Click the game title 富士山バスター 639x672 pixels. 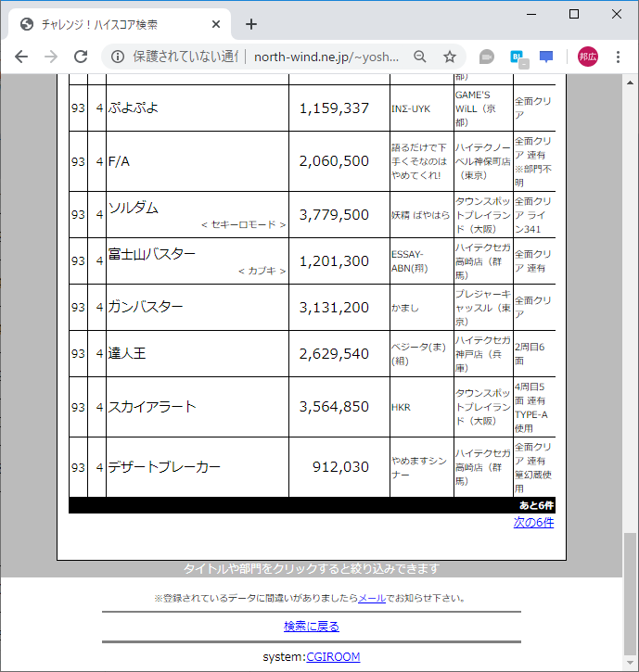pyautogui.click(x=152, y=254)
